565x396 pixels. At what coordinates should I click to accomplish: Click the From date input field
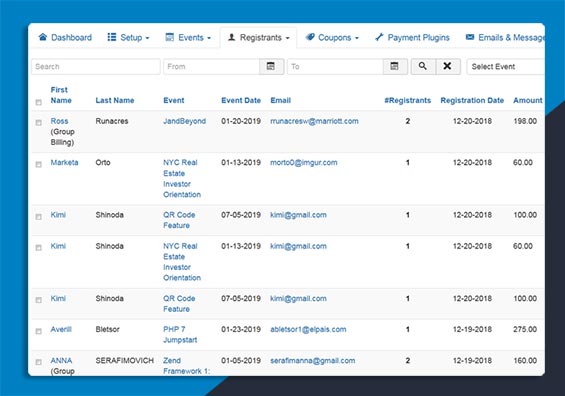[212, 67]
